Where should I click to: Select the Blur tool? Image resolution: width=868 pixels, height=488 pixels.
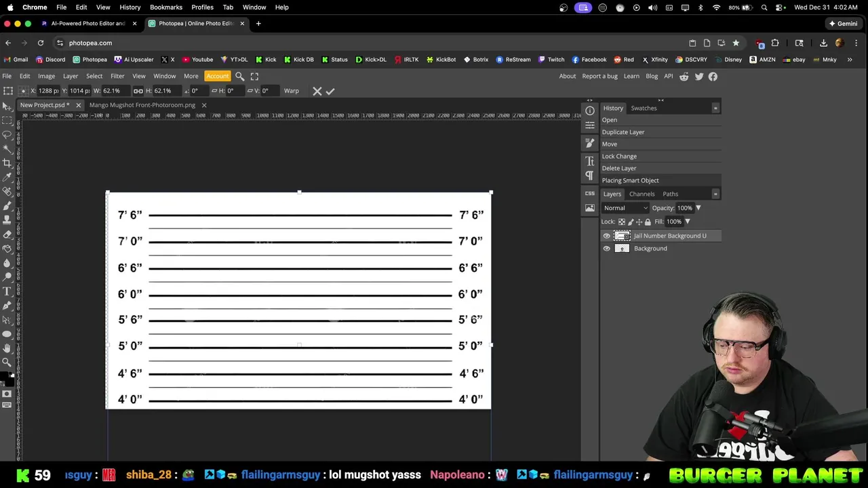tap(7, 263)
